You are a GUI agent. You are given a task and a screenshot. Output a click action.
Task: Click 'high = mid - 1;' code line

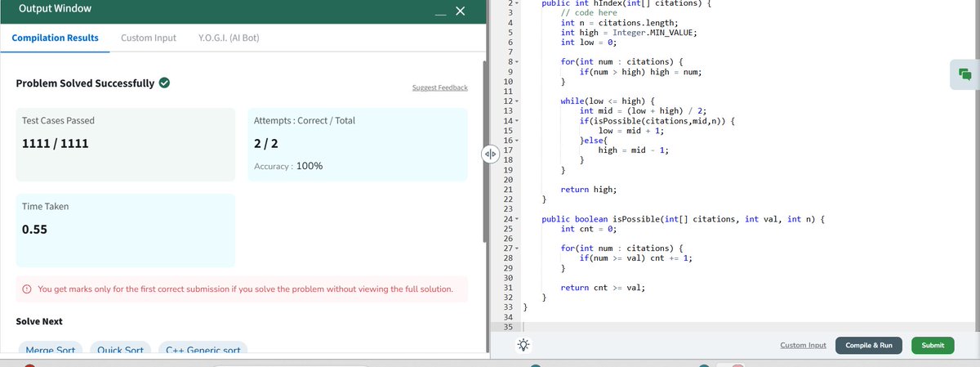click(635, 150)
